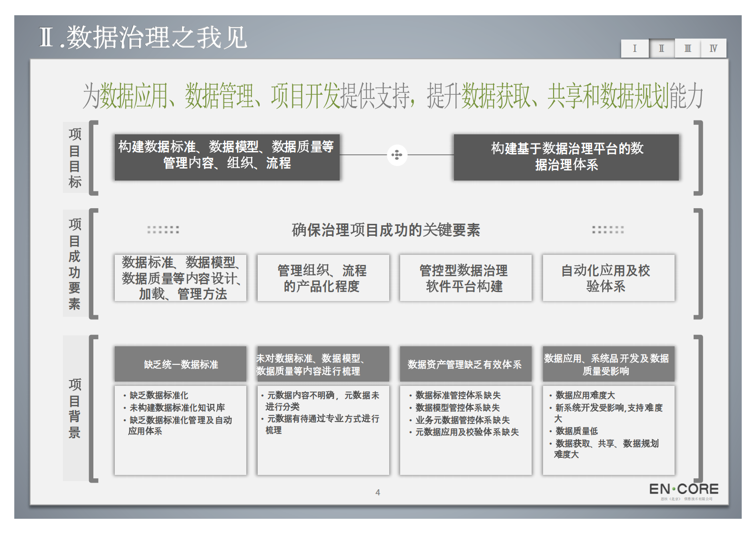Screen dimensions: 756x534
Task: Click the 项目成功要素 side label
Action: (x=75, y=263)
